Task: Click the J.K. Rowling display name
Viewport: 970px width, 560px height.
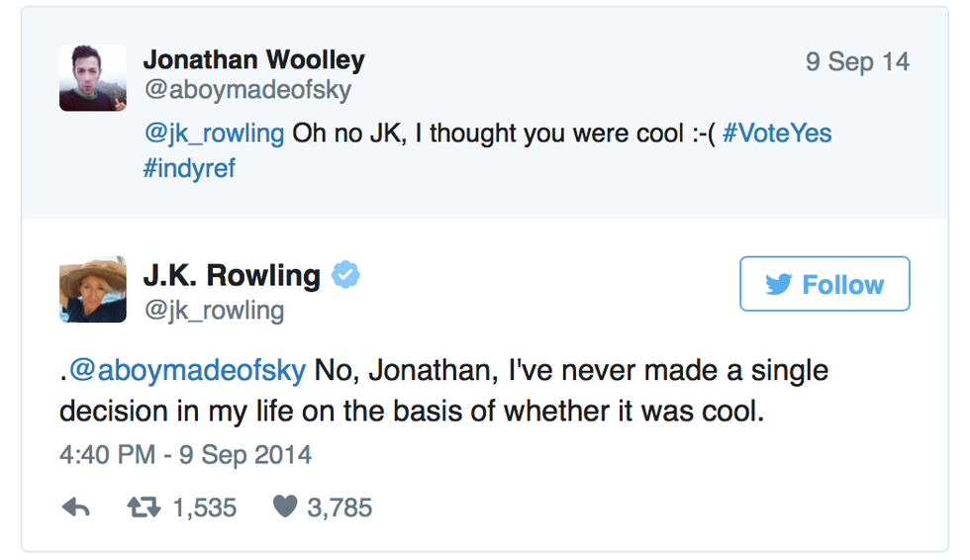Action: tap(232, 274)
